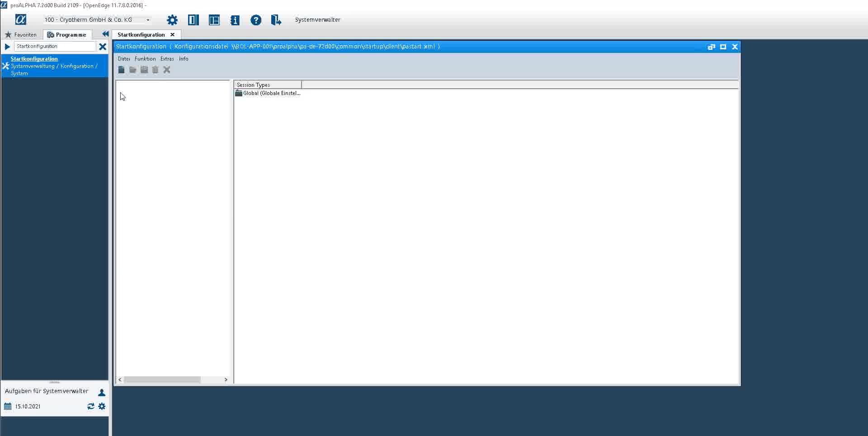Click Aufgaben für Systemverwalter heading
This screenshot has height=436, width=868.
(x=47, y=391)
